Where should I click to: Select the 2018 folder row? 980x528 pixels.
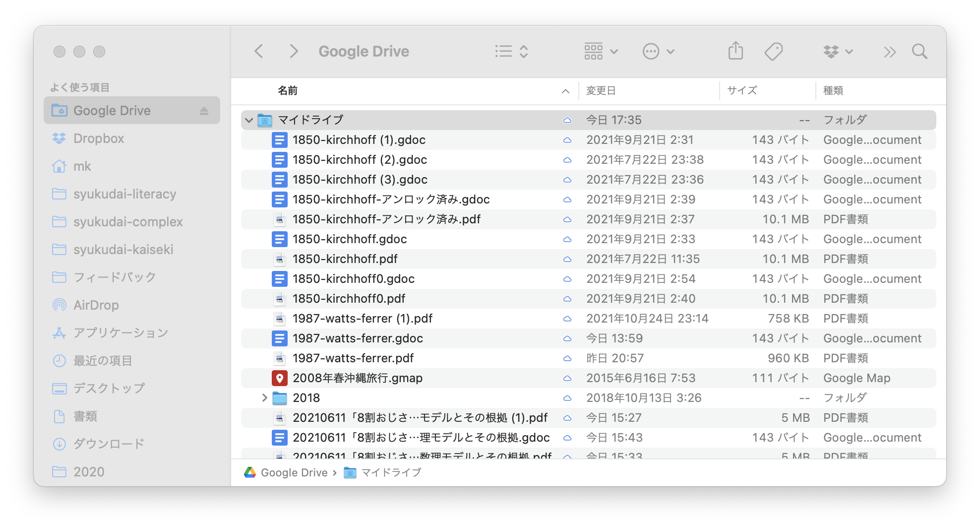click(589, 398)
